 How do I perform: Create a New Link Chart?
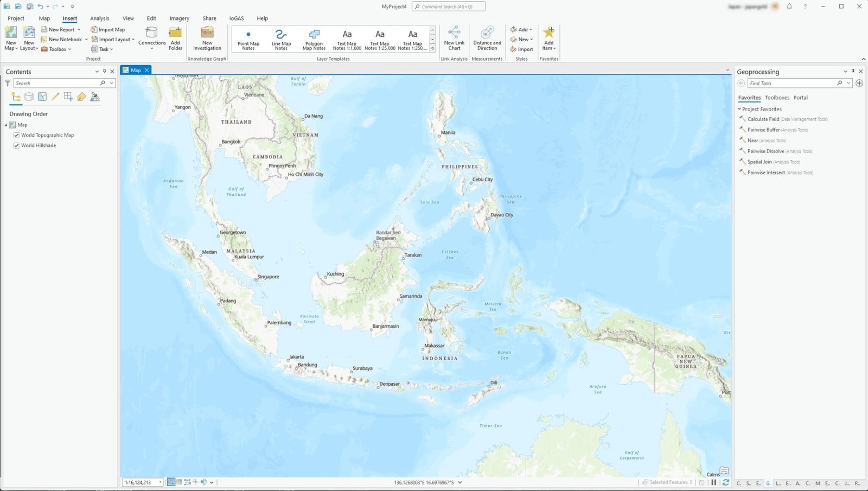pos(454,38)
